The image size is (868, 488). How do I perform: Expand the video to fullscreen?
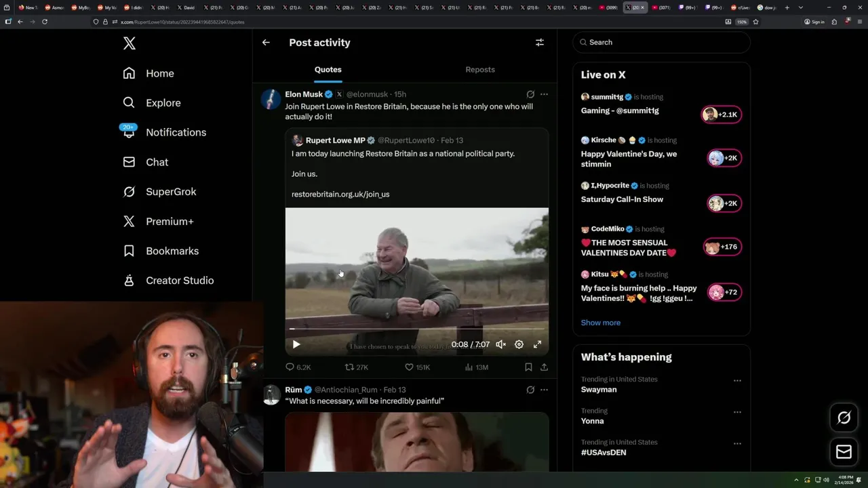click(x=537, y=344)
